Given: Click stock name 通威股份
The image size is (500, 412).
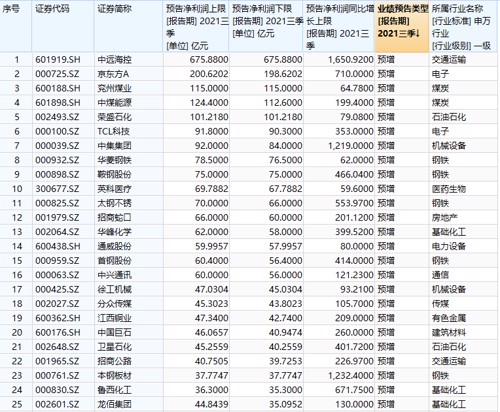Looking at the screenshot, I should (114, 246).
